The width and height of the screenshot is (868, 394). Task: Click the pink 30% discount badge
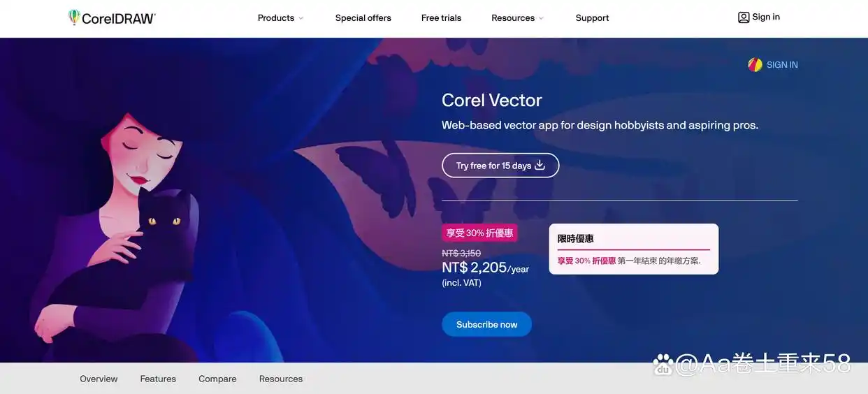[479, 233]
